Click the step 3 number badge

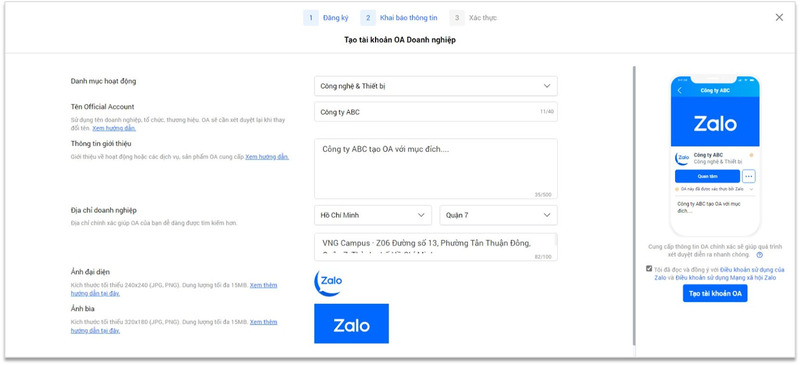457,18
